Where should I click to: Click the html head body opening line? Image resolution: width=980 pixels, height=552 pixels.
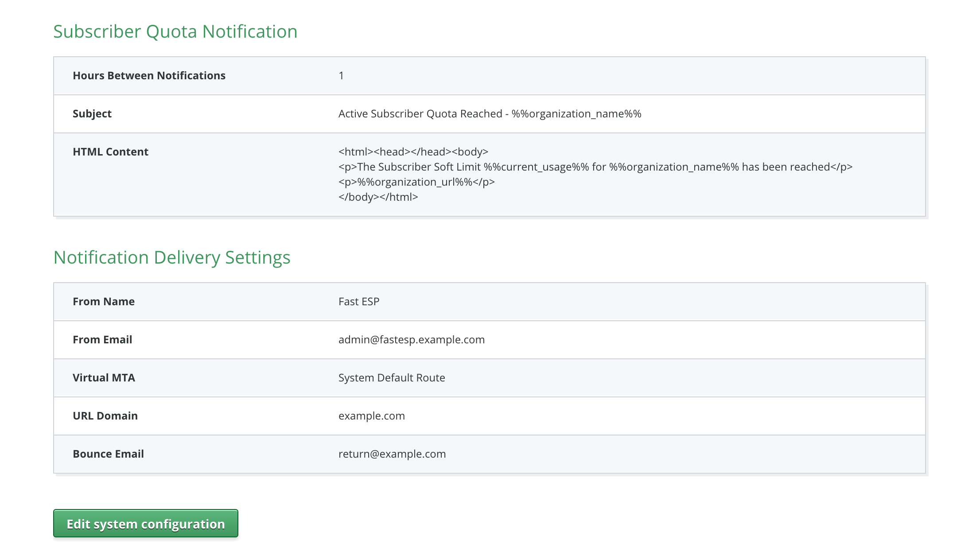413,152
